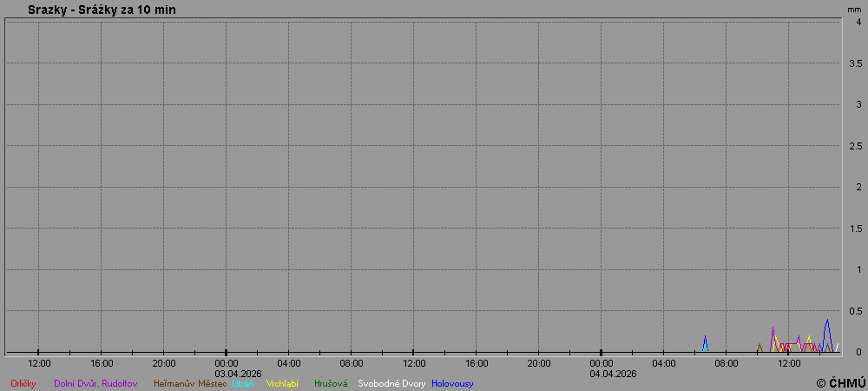Click the 04.04.2026 date label
Screen dimensions: 868x391
pyautogui.click(x=613, y=374)
